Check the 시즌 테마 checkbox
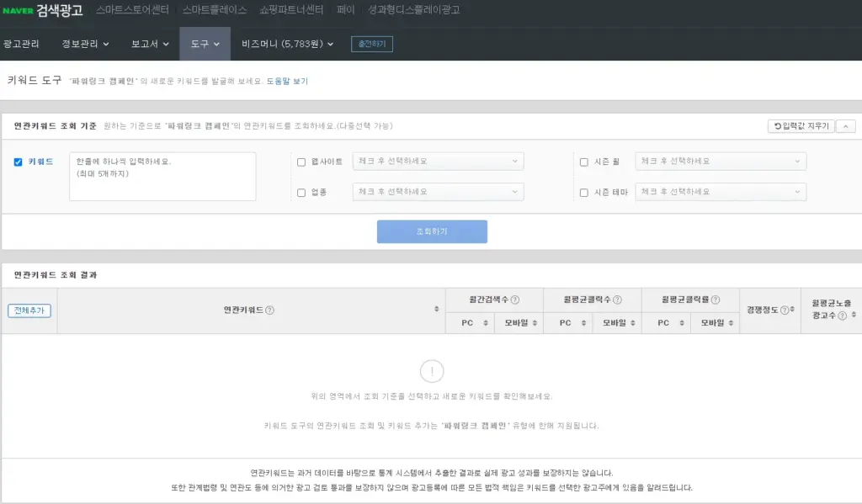862x504 pixels. [584, 193]
